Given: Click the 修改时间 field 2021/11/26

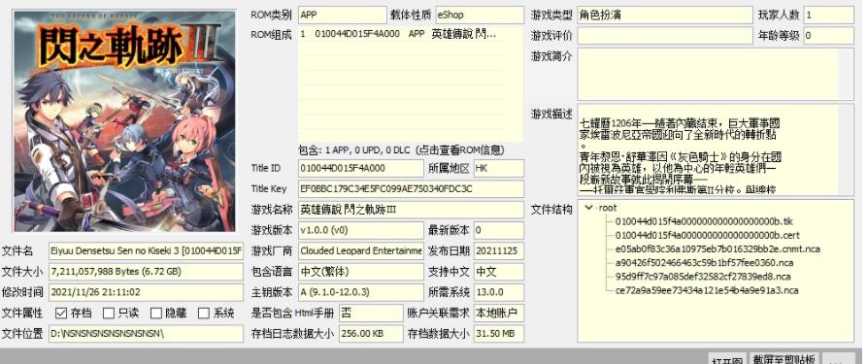Looking at the screenshot, I should tap(147, 292).
